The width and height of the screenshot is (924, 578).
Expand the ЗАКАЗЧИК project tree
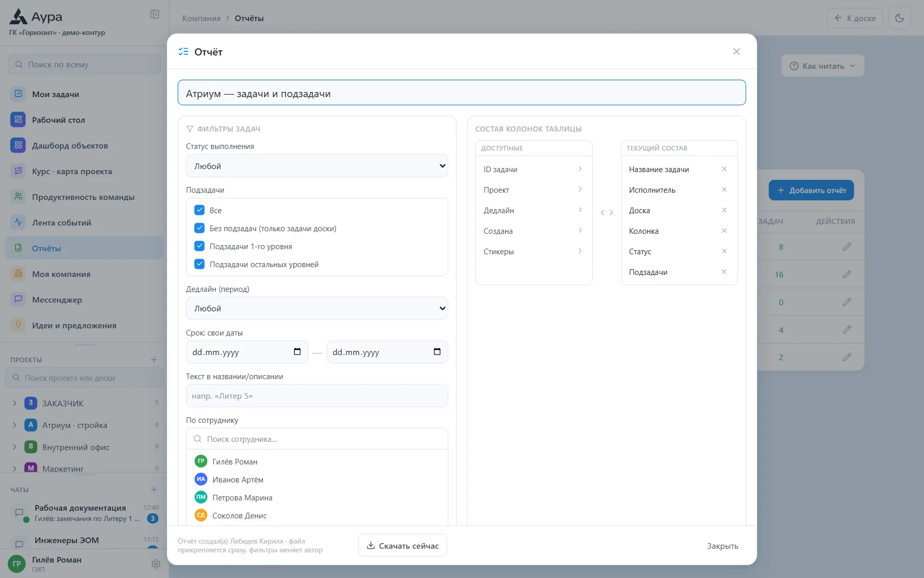(x=14, y=403)
